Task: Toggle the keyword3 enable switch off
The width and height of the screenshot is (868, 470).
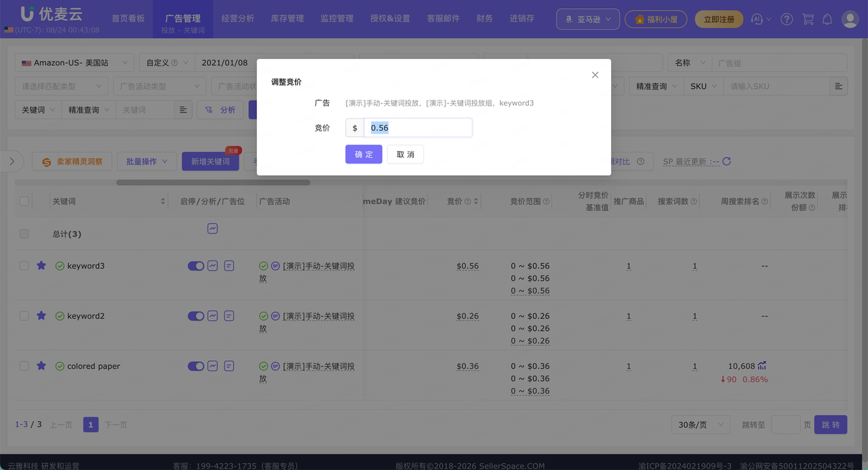Action: pyautogui.click(x=196, y=266)
